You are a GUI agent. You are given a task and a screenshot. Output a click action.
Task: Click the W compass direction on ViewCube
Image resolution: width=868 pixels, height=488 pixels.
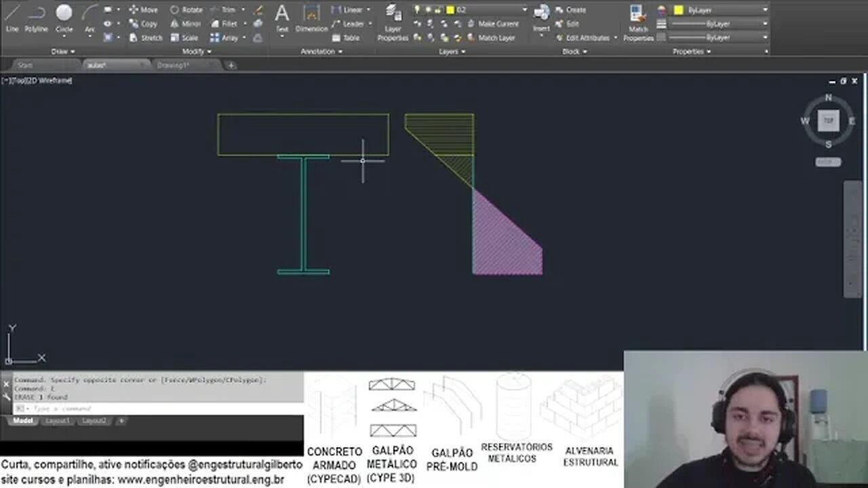coord(805,121)
